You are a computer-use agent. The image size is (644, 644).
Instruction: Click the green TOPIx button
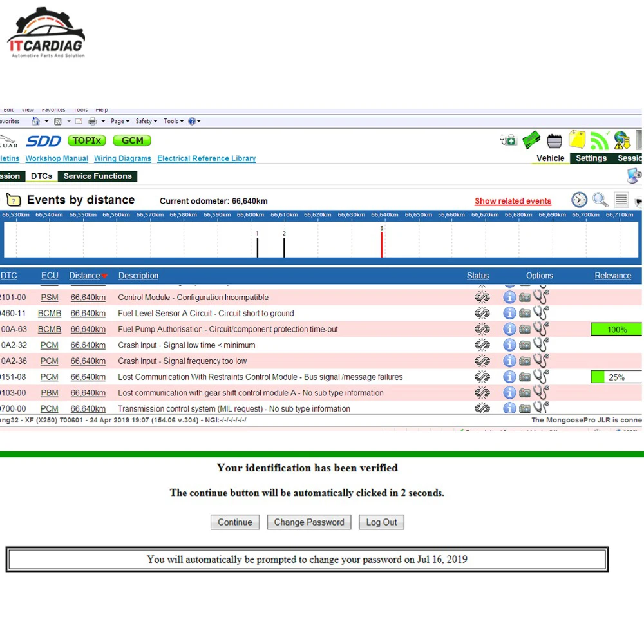pyautogui.click(x=87, y=140)
